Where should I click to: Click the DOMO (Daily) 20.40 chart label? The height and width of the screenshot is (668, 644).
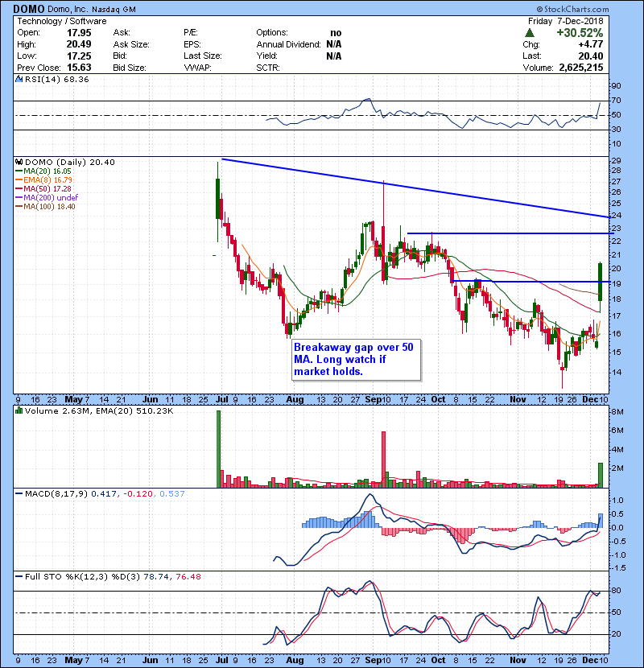pos(70,163)
